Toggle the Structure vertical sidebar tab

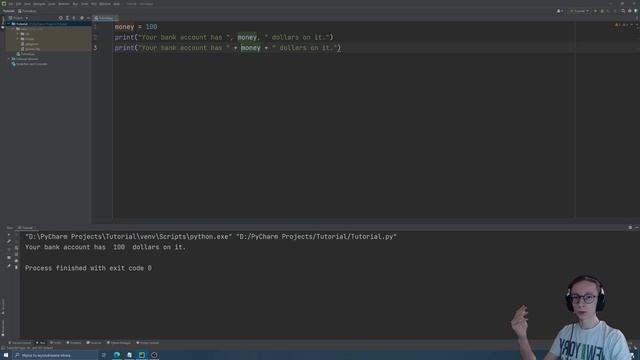point(3,307)
